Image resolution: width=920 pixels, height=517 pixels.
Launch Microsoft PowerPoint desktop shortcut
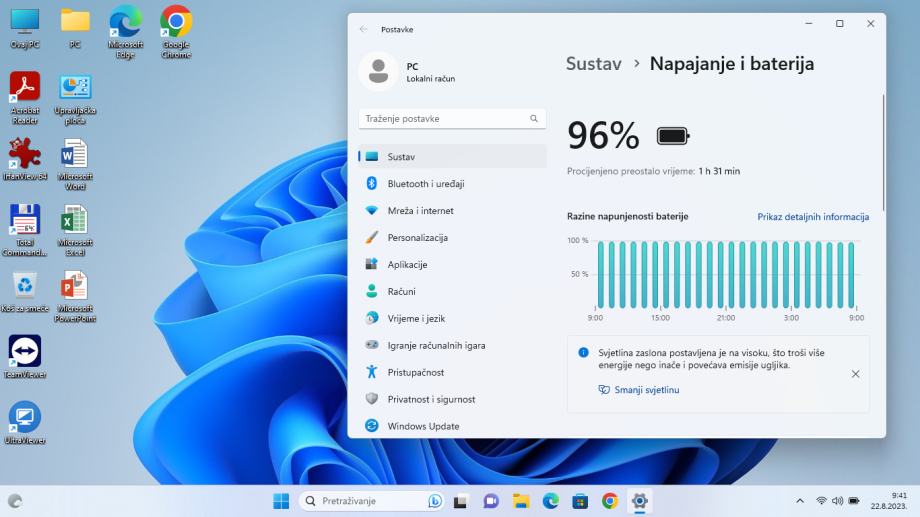75,296
